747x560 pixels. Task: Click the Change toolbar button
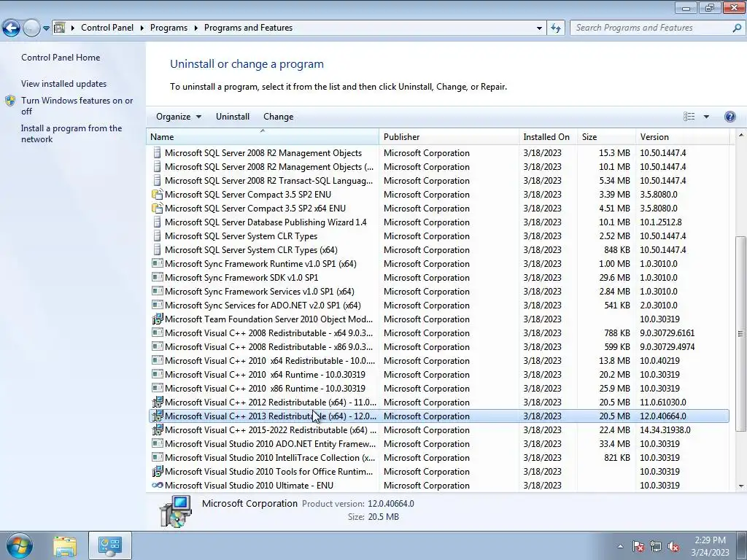tap(278, 117)
